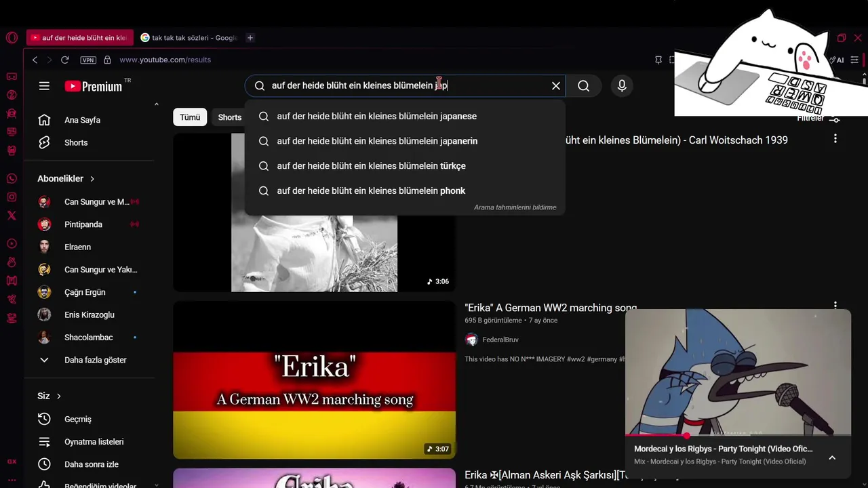
Task: Open GX Corner gamepad icon in sidebar
Action: point(12,77)
